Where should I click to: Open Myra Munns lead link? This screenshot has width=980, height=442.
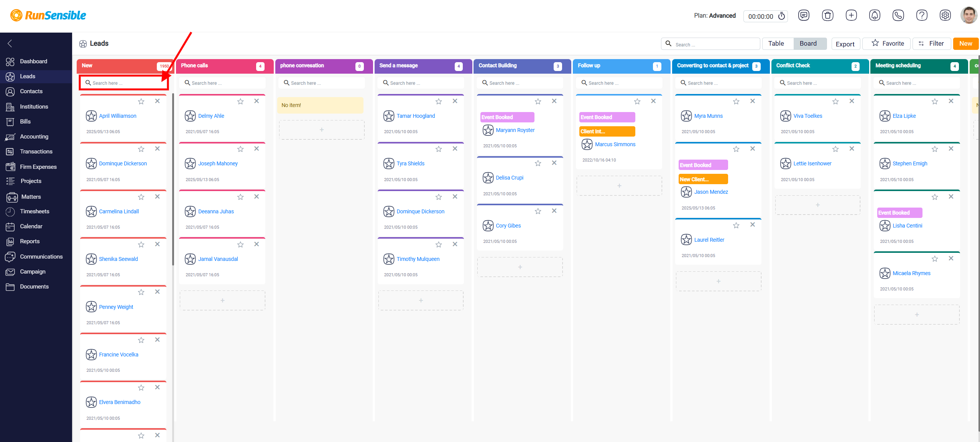tap(708, 116)
